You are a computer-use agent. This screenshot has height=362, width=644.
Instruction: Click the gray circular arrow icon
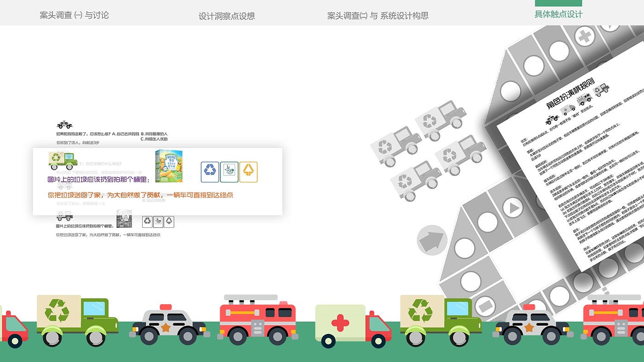click(432, 240)
